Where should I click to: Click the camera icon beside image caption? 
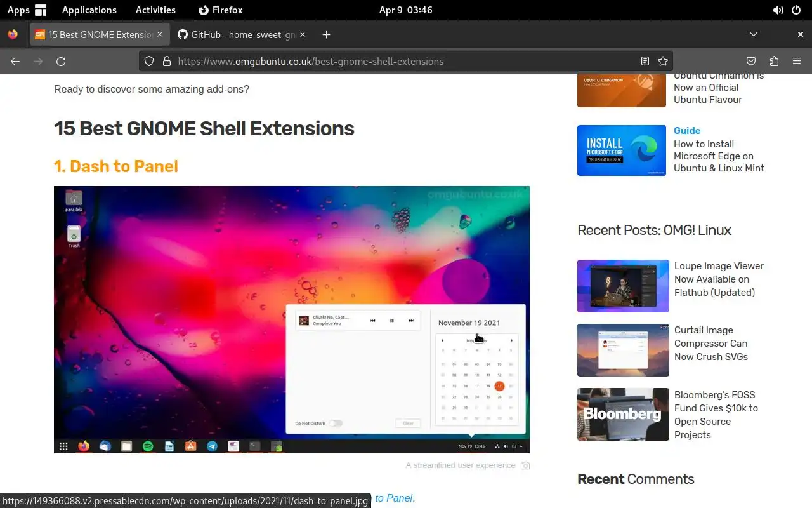pos(525,465)
